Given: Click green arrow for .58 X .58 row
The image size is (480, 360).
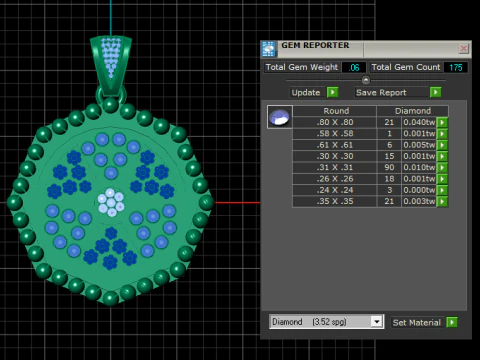Looking at the screenshot, I should tap(442, 134).
